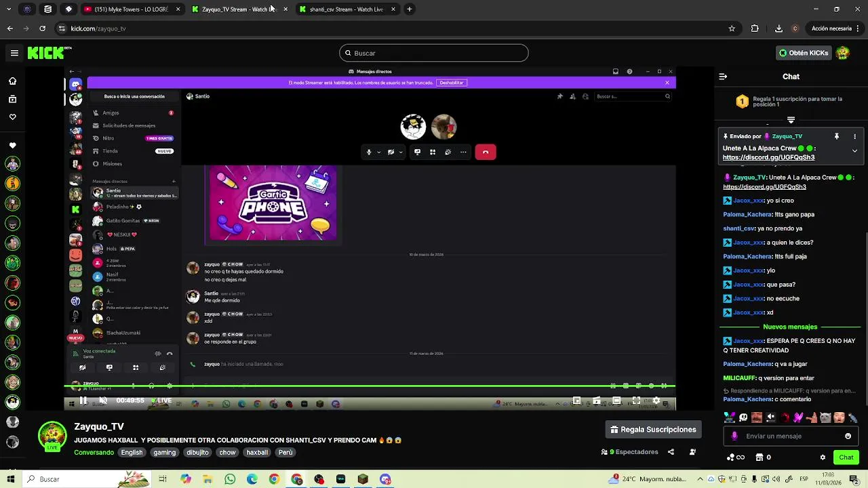Click the Conversando category link
The width and height of the screenshot is (868, 488).
[x=94, y=452]
